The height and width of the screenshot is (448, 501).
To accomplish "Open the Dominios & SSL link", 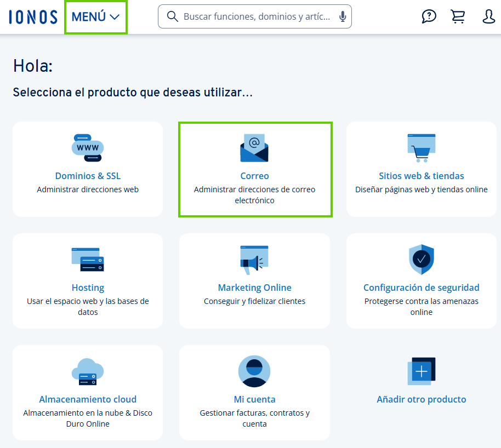I will pos(88,176).
